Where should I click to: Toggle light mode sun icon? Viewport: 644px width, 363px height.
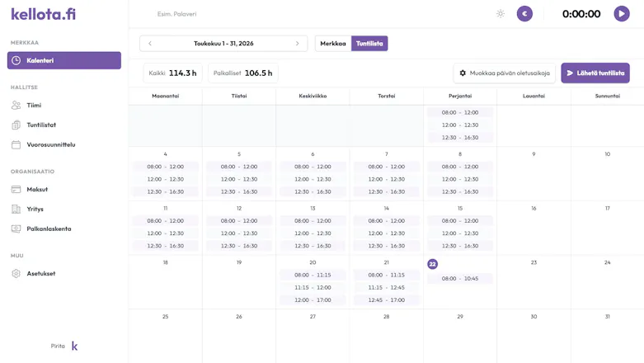point(501,13)
